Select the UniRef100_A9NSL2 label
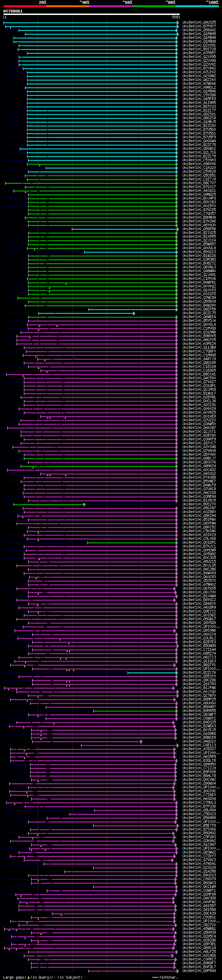 pyautogui.click(x=199, y=88)
